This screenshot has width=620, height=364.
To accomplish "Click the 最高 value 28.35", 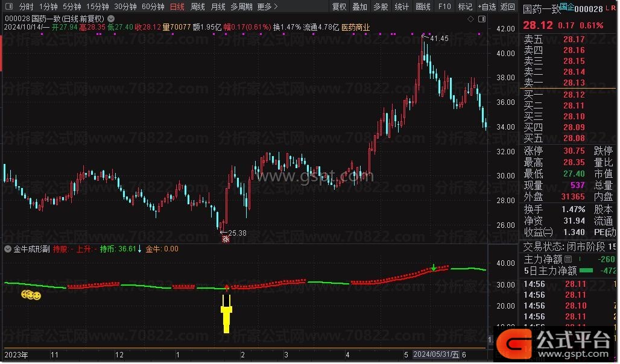I will point(574,163).
